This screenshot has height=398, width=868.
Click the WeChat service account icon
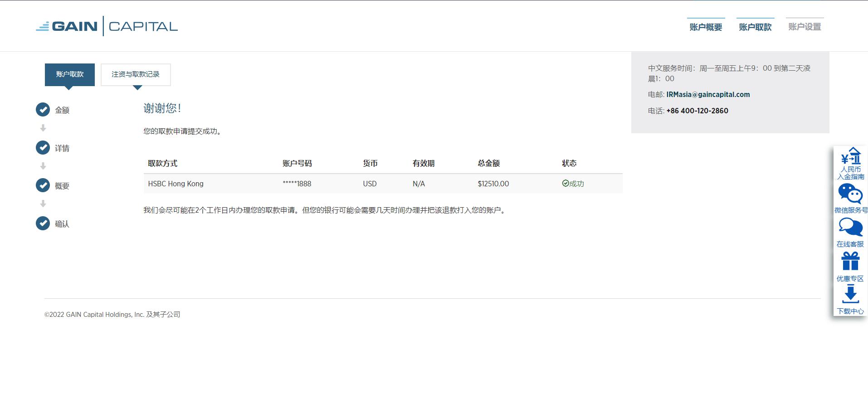pos(850,198)
